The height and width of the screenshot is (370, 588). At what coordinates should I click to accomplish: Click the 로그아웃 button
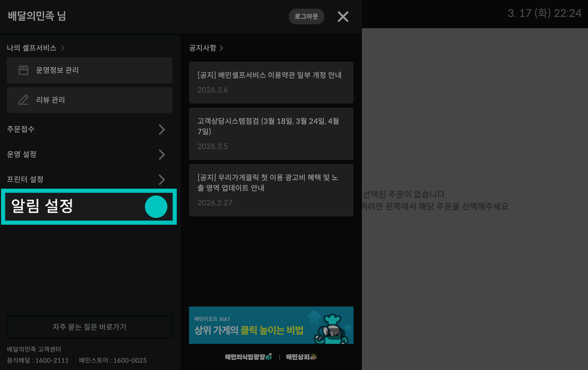306,16
